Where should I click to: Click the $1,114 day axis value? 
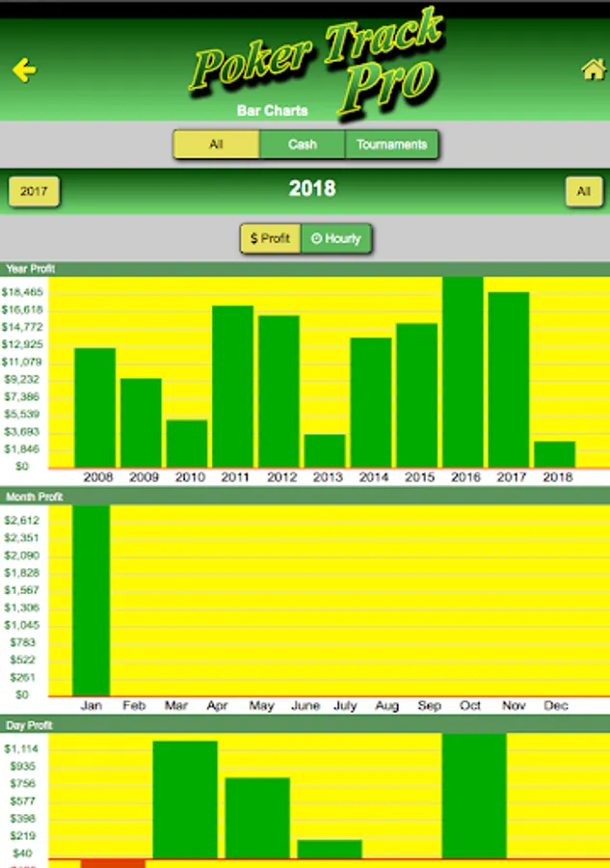coord(21,749)
